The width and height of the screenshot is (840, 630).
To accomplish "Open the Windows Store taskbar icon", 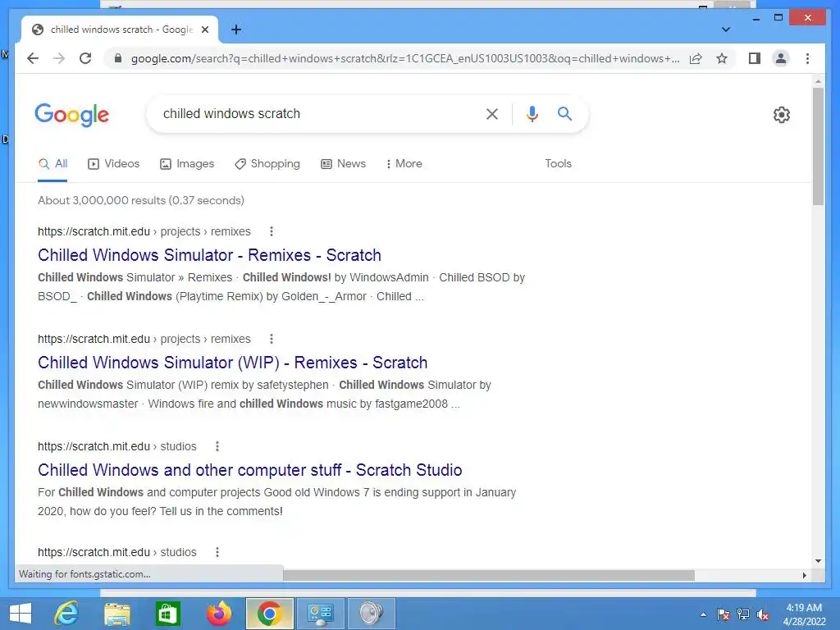I will (x=167, y=614).
